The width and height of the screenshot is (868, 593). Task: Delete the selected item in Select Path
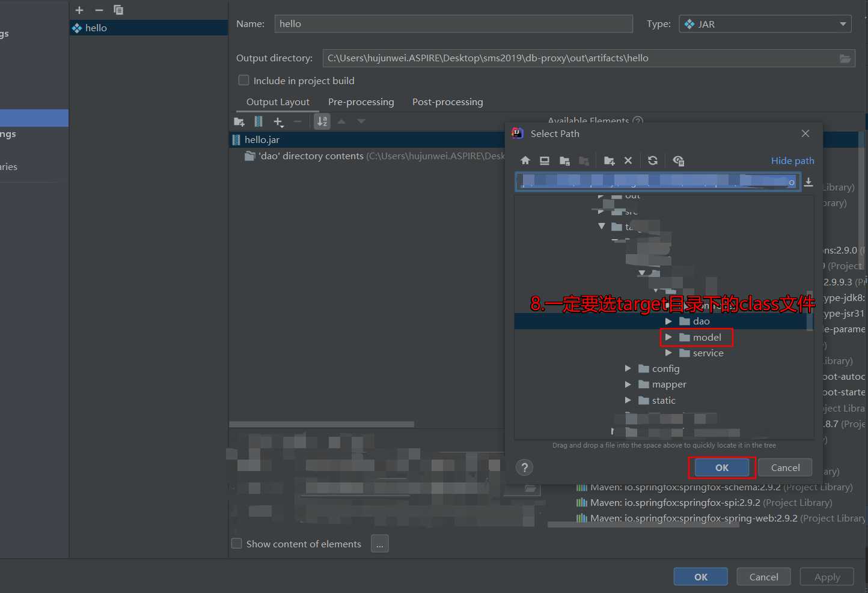(x=628, y=160)
